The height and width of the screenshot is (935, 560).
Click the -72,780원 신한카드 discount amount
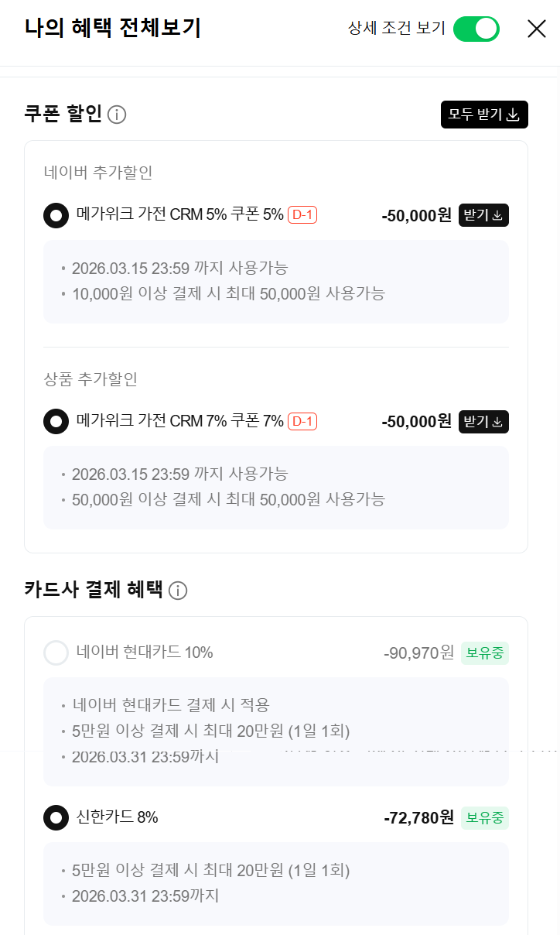point(418,817)
